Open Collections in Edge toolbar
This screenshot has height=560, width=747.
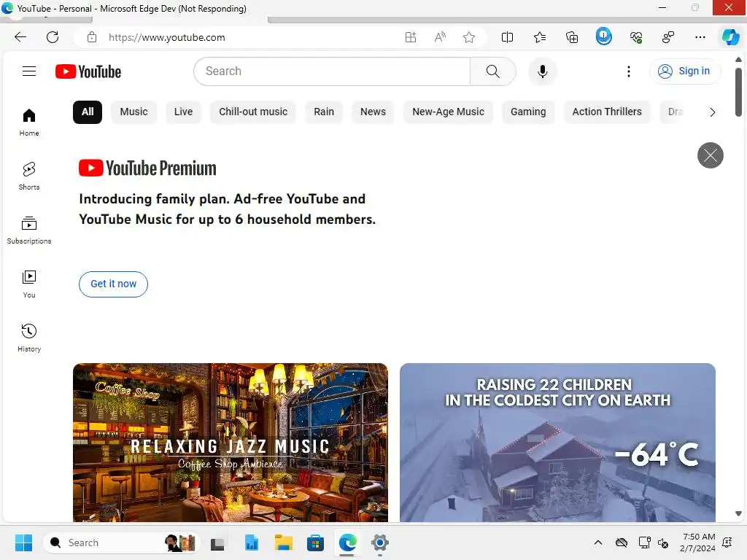tap(572, 37)
